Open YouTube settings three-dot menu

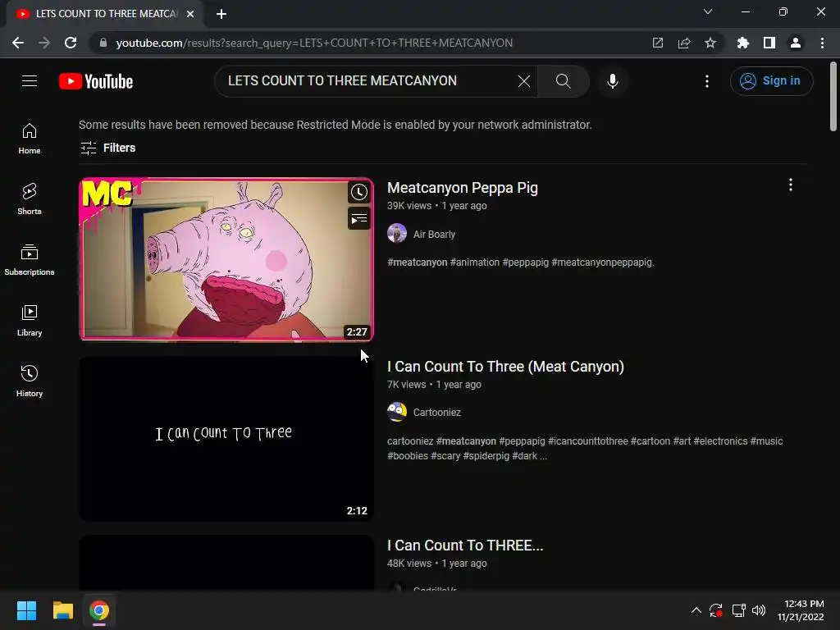point(706,81)
